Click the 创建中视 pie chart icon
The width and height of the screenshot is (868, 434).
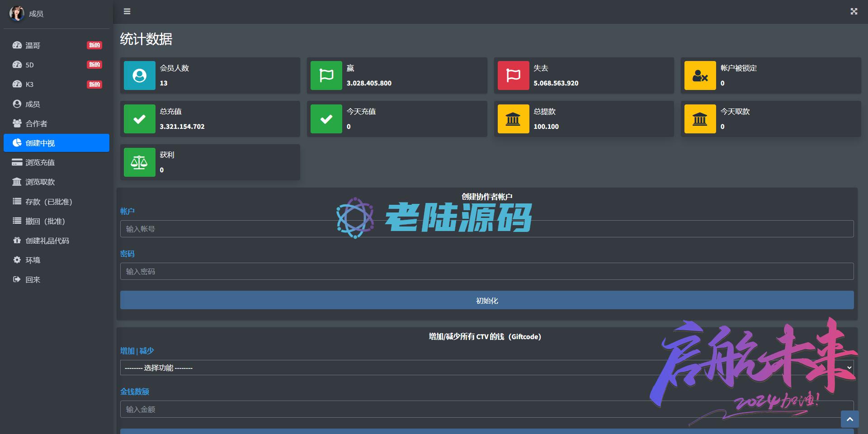tap(17, 143)
